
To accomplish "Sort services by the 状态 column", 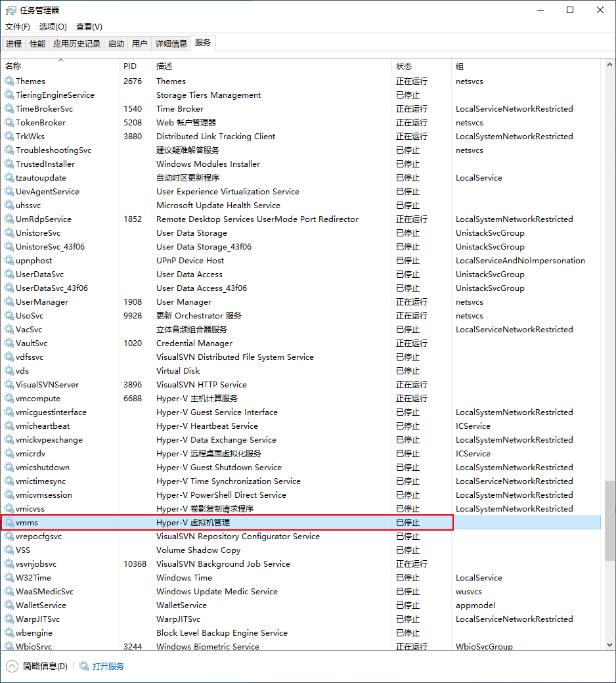I will click(x=404, y=66).
